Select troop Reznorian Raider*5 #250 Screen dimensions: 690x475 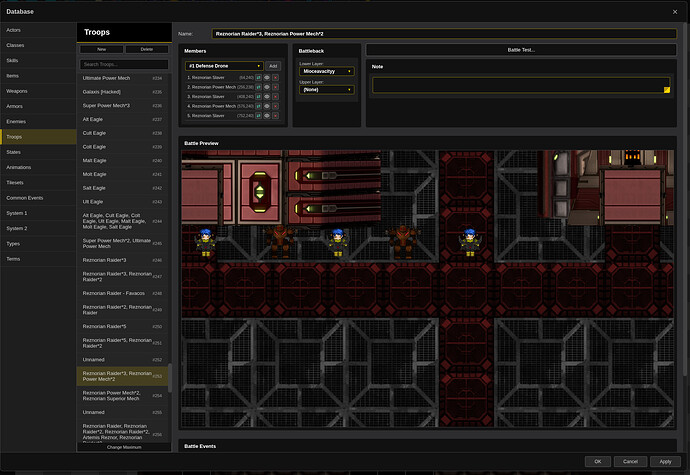(122, 327)
